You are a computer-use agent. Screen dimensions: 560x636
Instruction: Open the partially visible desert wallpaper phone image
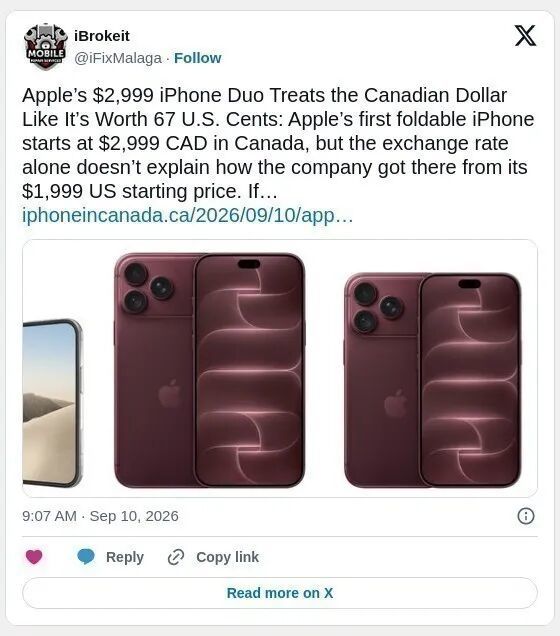click(52, 403)
